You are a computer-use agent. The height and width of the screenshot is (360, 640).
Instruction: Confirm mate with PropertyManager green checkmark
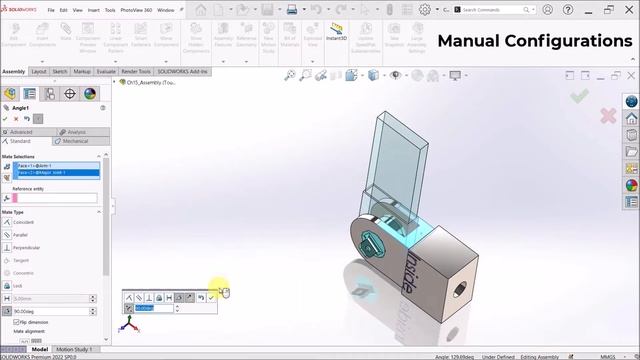tap(5, 119)
